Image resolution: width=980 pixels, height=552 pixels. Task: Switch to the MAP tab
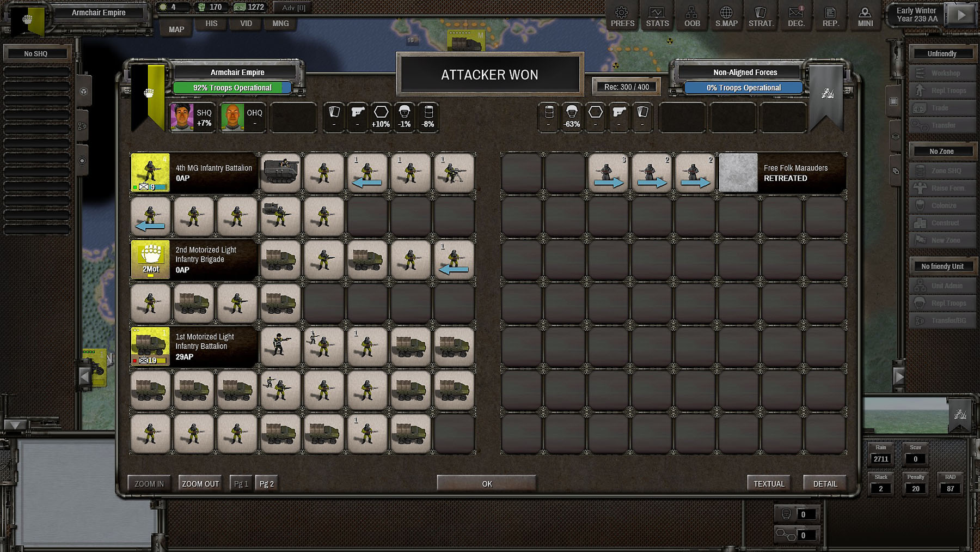click(176, 29)
